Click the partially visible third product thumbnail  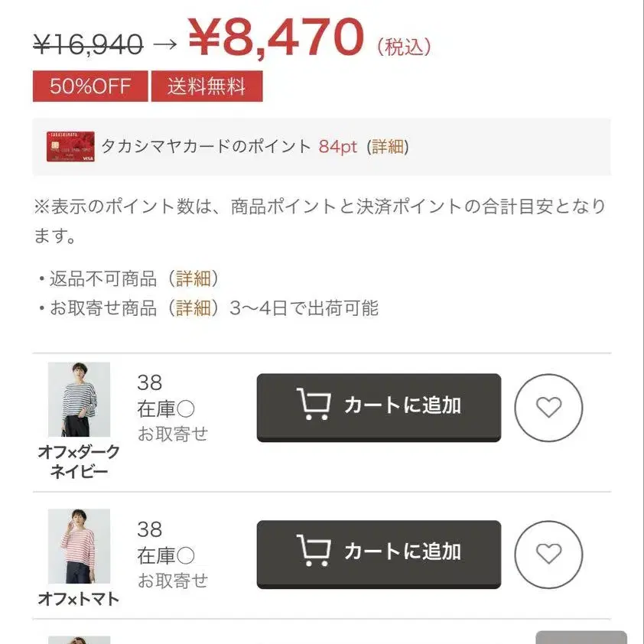pos(79,639)
